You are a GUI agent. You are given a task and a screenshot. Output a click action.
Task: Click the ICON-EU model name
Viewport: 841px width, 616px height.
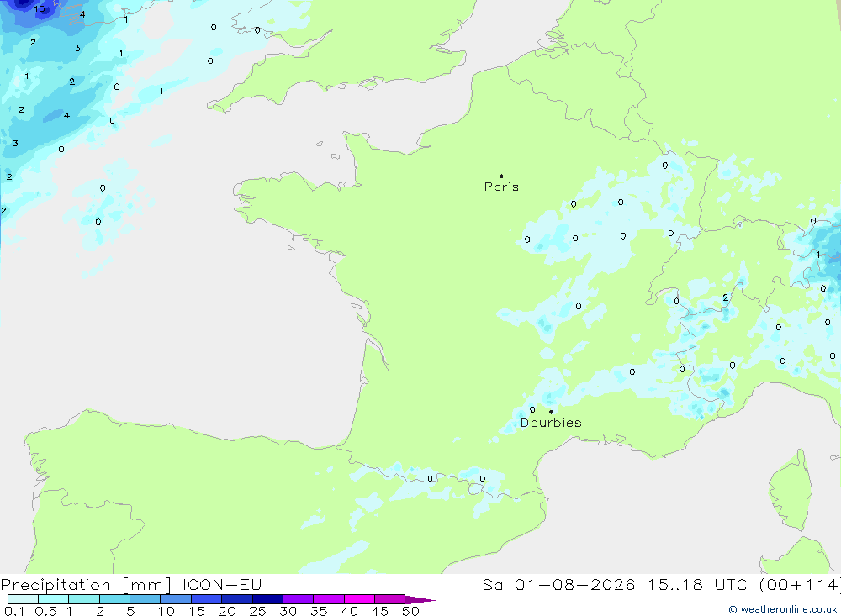pos(222,584)
